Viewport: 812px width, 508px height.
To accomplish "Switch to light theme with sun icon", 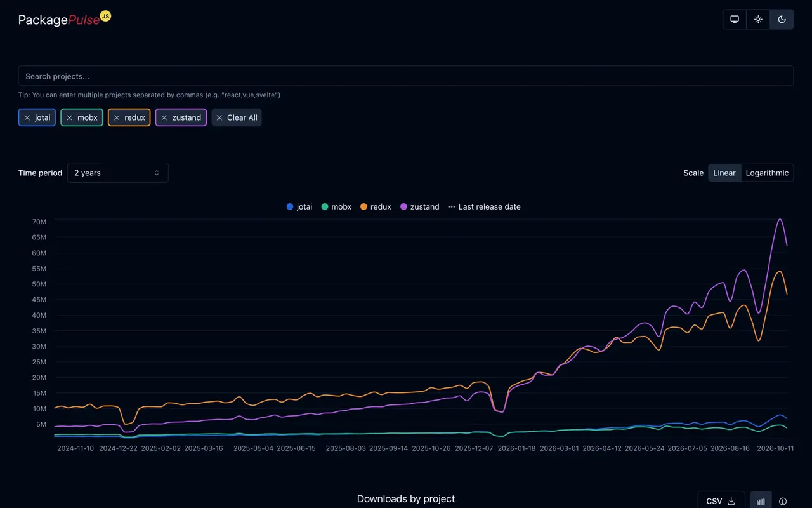I will click(758, 19).
